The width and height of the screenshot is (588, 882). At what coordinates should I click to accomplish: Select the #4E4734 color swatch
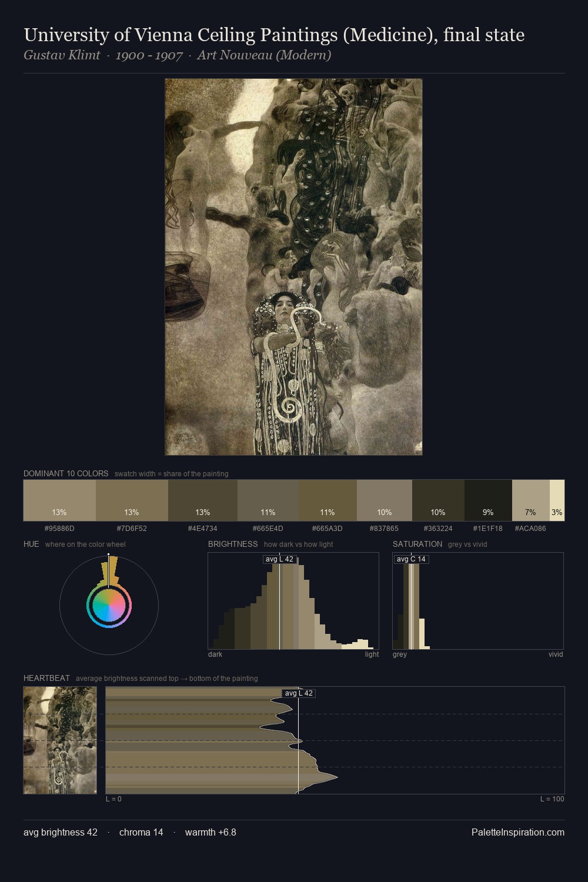pyautogui.click(x=203, y=500)
